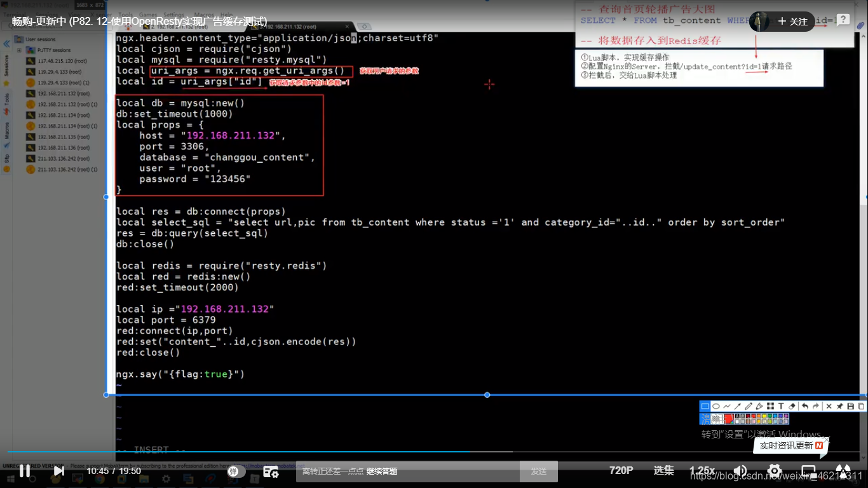Switch to the Sessions side tab

(6, 71)
